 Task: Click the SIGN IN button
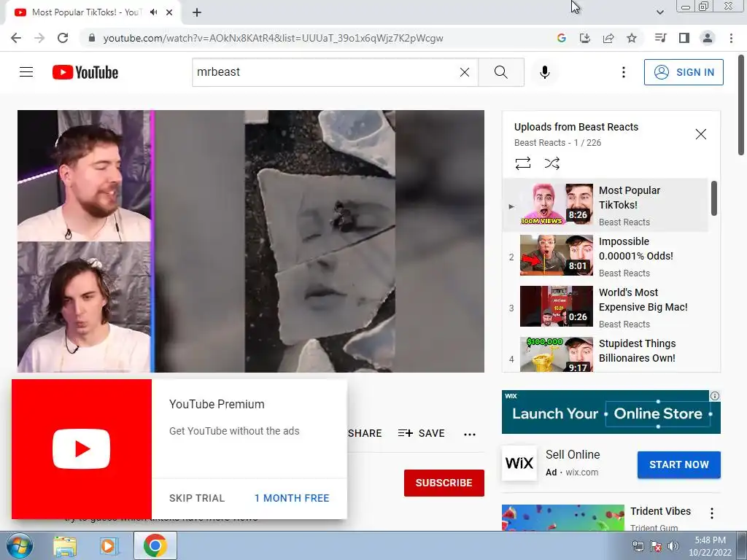point(684,72)
